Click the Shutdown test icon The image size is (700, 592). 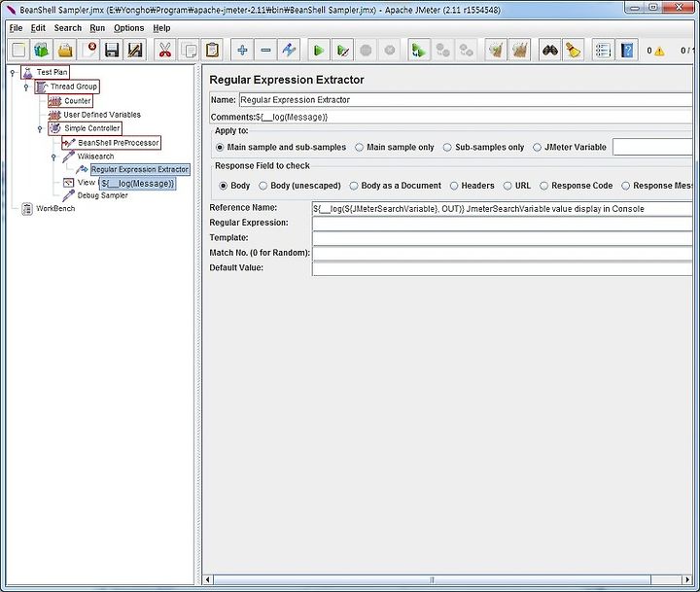(x=390, y=50)
